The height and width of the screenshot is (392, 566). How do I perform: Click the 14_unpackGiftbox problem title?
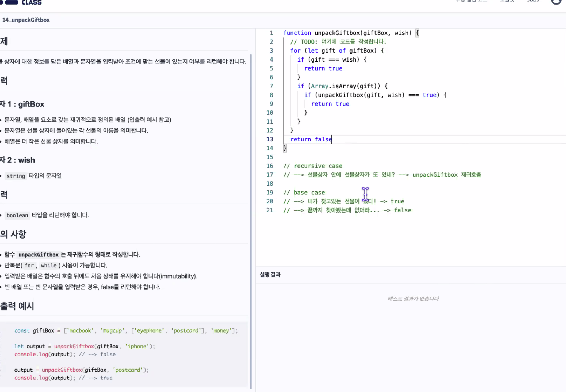coord(26,20)
